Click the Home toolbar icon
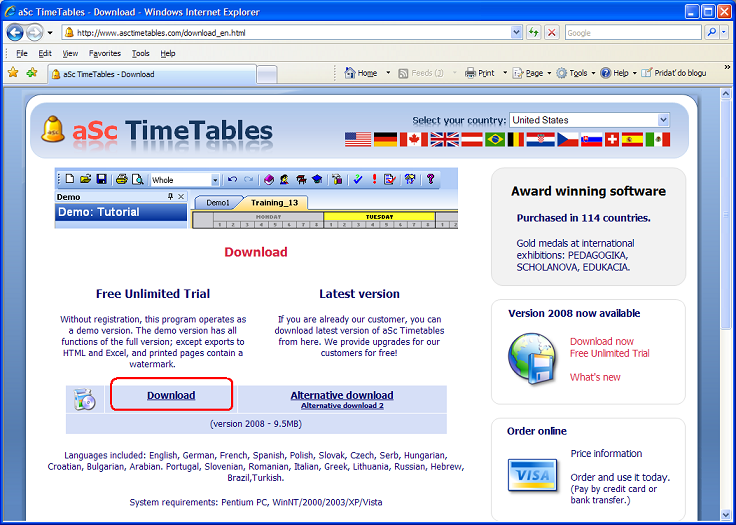 tap(361, 73)
